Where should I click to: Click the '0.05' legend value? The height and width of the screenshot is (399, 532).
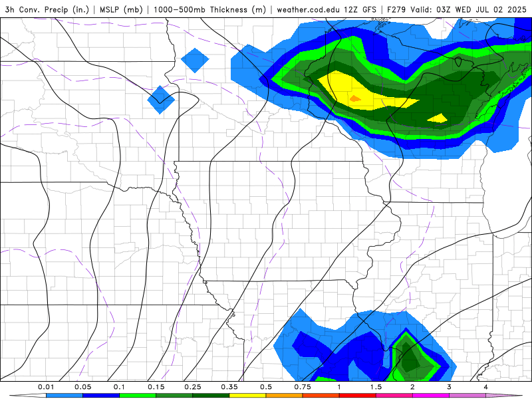click(x=82, y=387)
